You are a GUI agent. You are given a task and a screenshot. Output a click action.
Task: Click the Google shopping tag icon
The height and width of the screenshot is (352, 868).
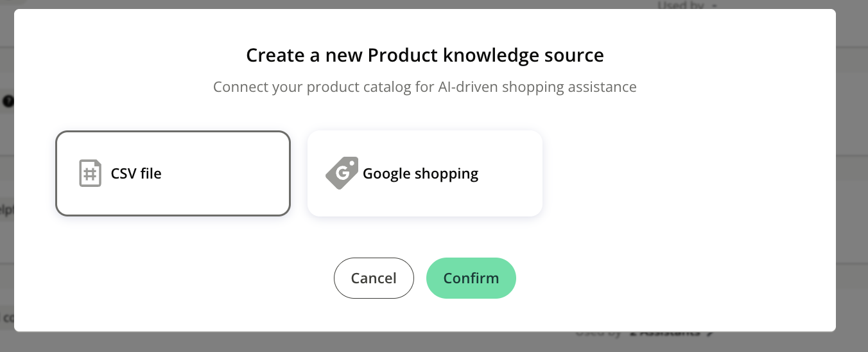342,173
